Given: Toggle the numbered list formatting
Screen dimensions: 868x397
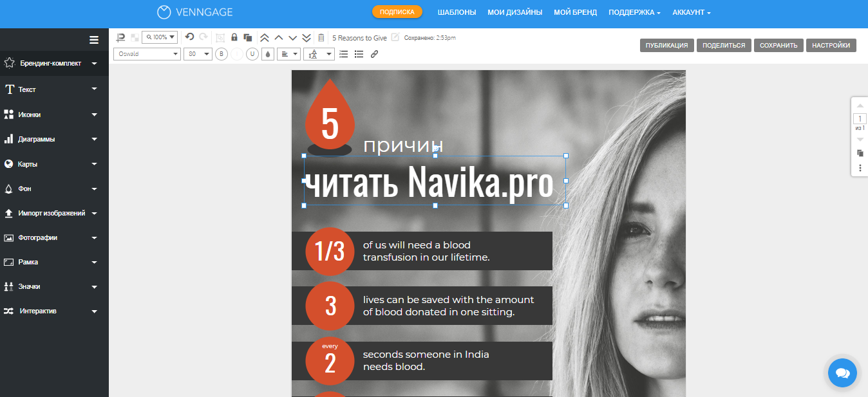Looking at the screenshot, I should click(344, 54).
